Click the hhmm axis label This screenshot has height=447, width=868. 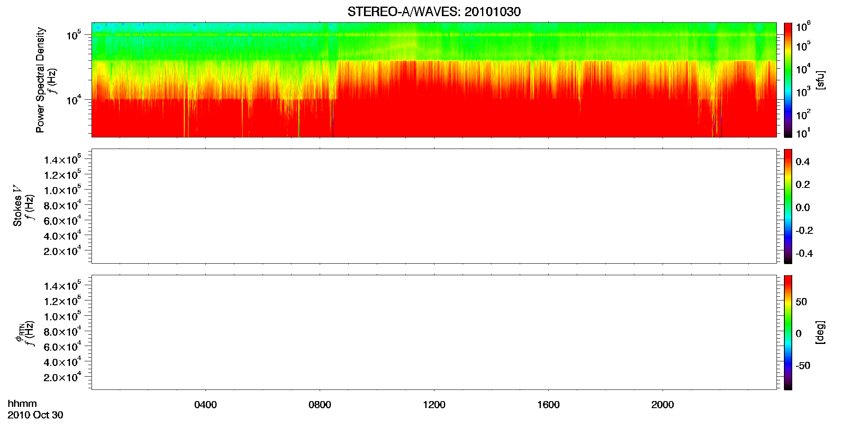pyautogui.click(x=22, y=404)
